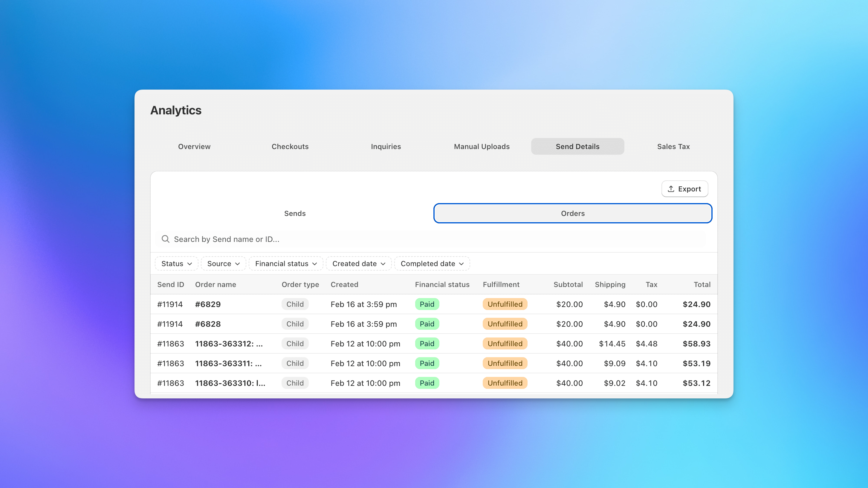Select the Orders view toggle
Image resolution: width=868 pixels, height=488 pixels.
click(x=572, y=213)
